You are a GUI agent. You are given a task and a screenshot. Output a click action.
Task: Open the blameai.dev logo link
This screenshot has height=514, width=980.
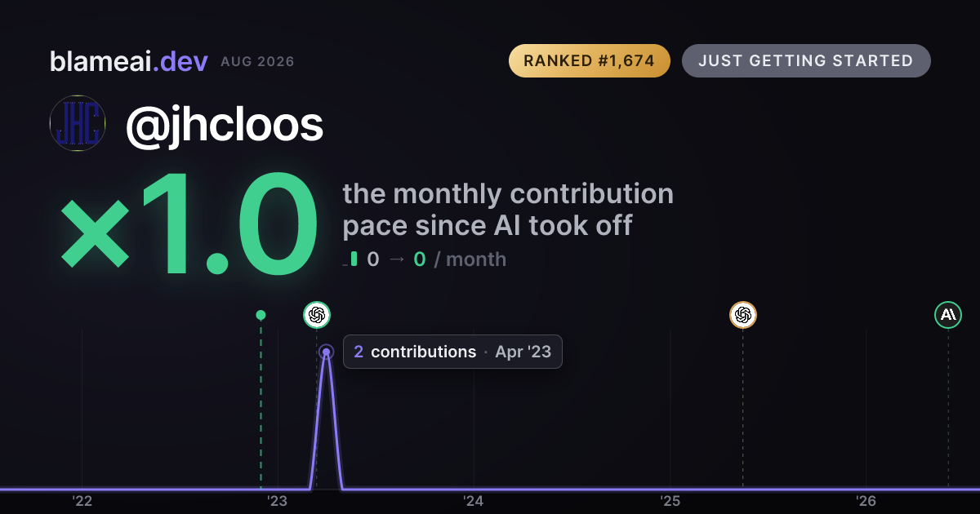(x=128, y=61)
